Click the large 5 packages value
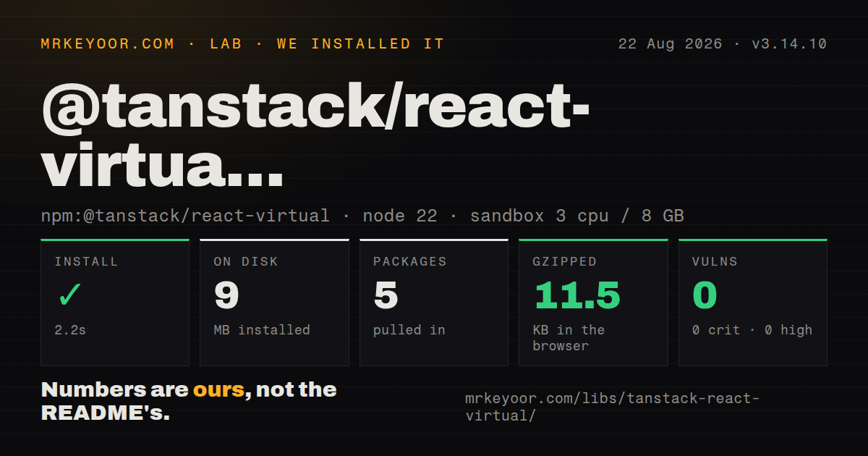Image resolution: width=868 pixels, height=456 pixels. [x=386, y=295]
